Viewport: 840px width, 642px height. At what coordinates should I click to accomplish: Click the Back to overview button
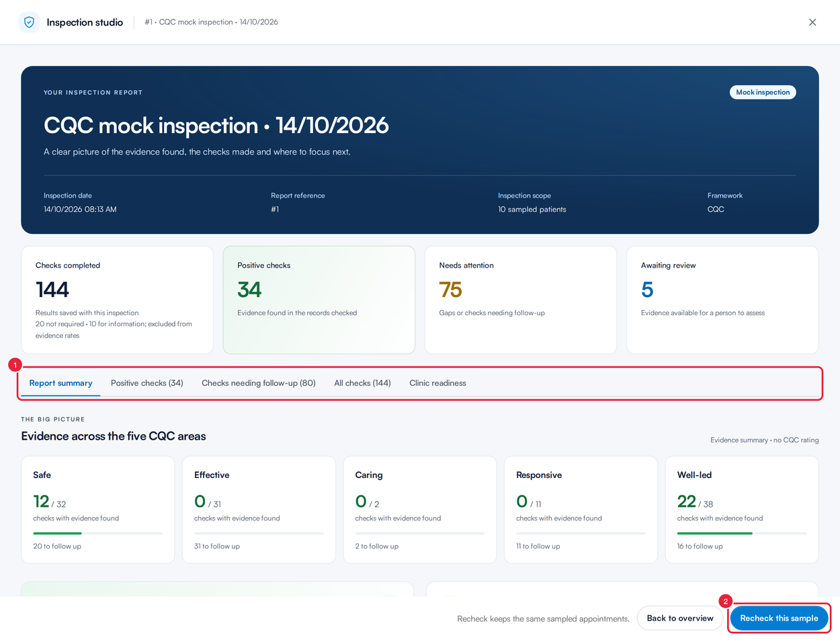[x=680, y=618]
